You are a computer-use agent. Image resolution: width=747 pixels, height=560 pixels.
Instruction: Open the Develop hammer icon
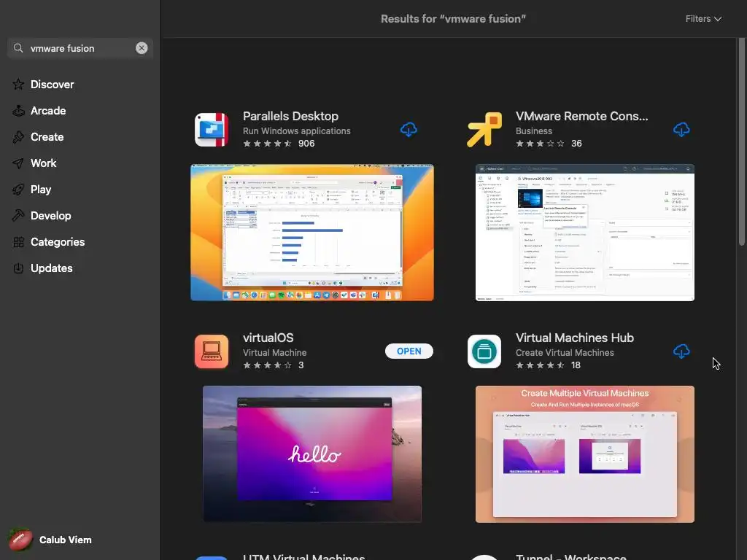click(x=18, y=216)
